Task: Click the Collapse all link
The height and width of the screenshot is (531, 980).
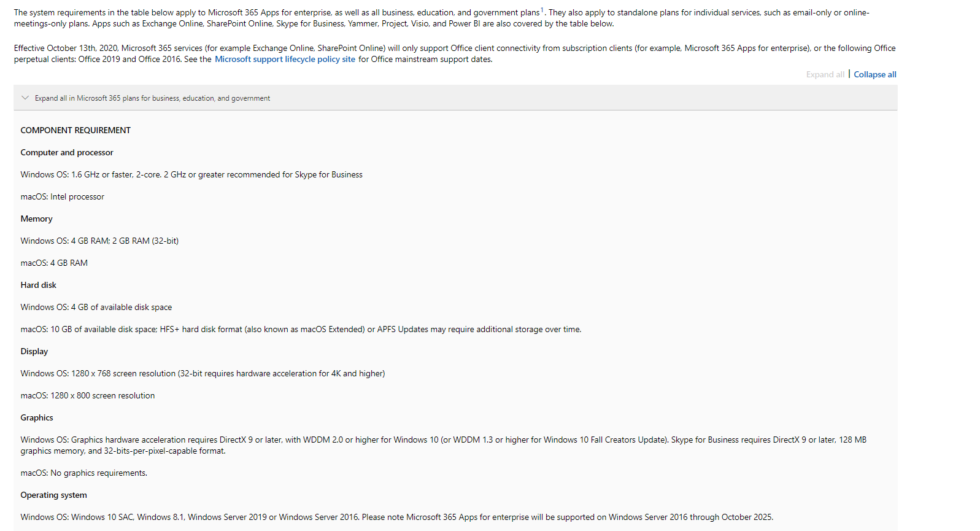Action: (874, 74)
